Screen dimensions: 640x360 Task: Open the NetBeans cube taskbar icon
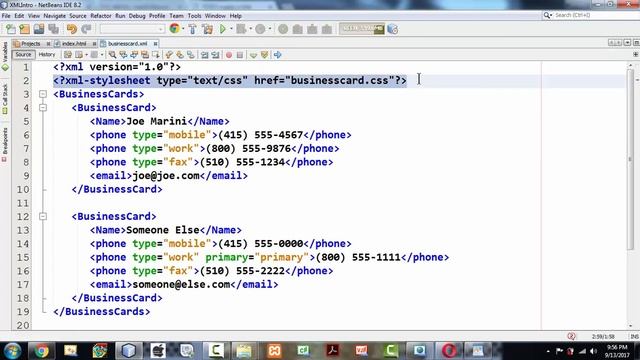point(129,351)
